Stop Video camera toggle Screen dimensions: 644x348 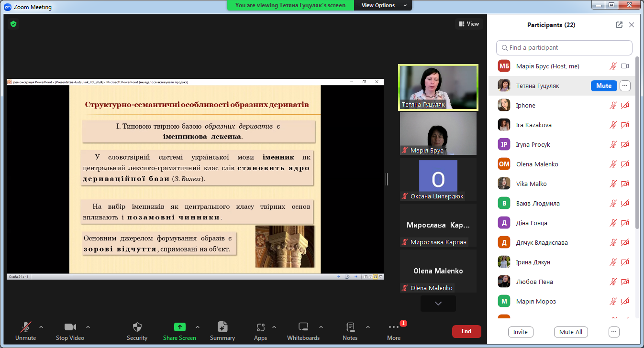[70, 327]
